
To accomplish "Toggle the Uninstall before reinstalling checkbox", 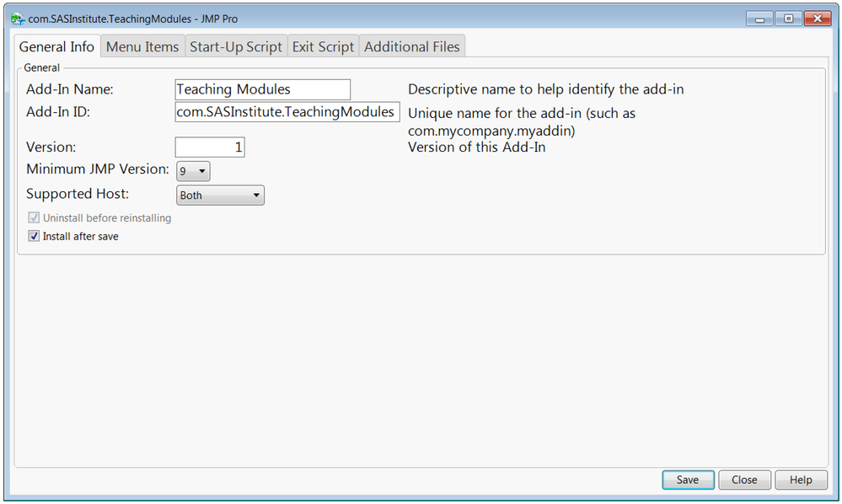I will (34, 218).
